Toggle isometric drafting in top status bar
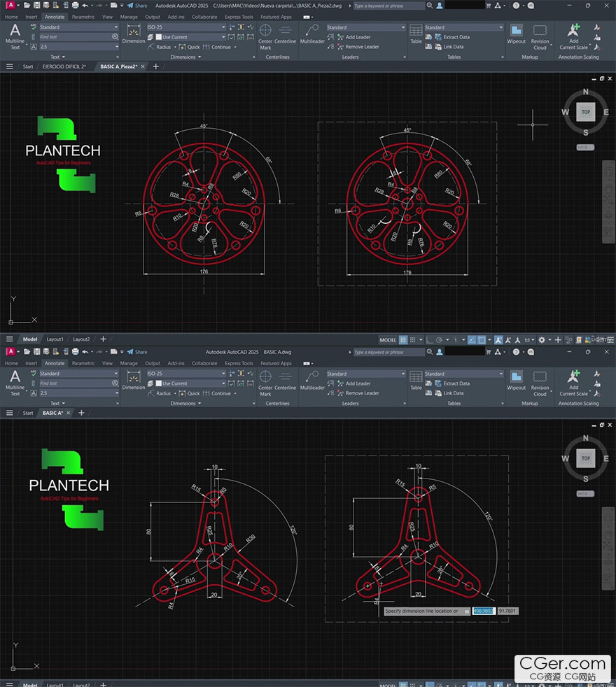Viewport: 616px width, 687px height. tap(456, 339)
